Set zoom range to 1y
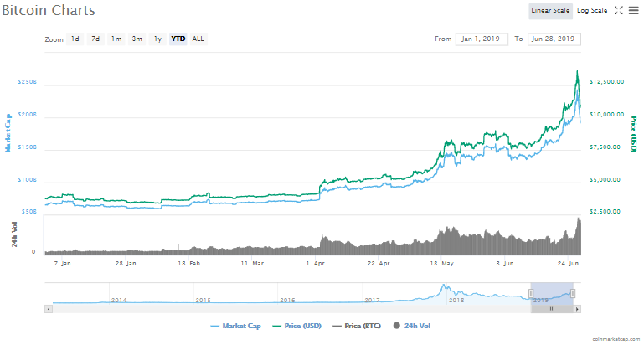644x345 pixels. click(x=157, y=39)
